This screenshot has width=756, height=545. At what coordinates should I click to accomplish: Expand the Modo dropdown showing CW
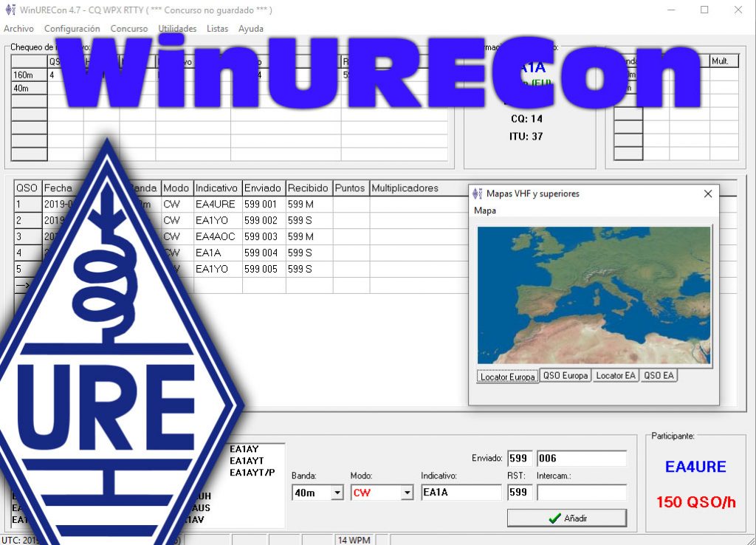point(408,493)
